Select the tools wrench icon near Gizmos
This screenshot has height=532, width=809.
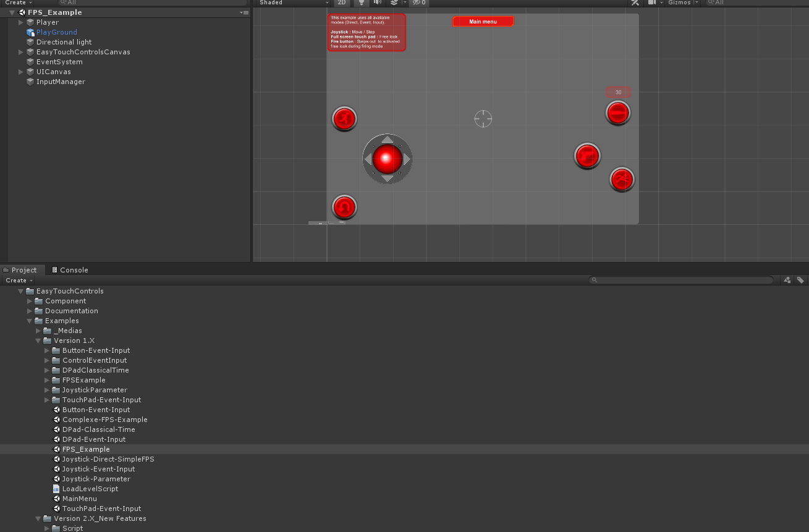[635, 3]
